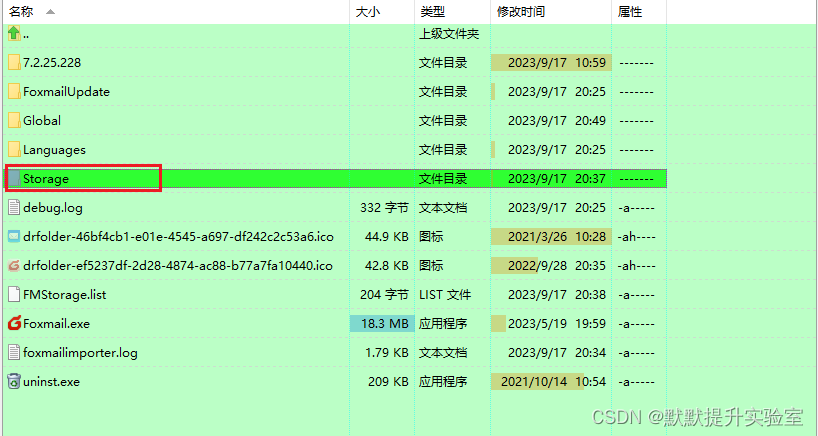Select the Global folder icon
Image resolution: width=818 pixels, height=436 pixels.
tap(14, 120)
